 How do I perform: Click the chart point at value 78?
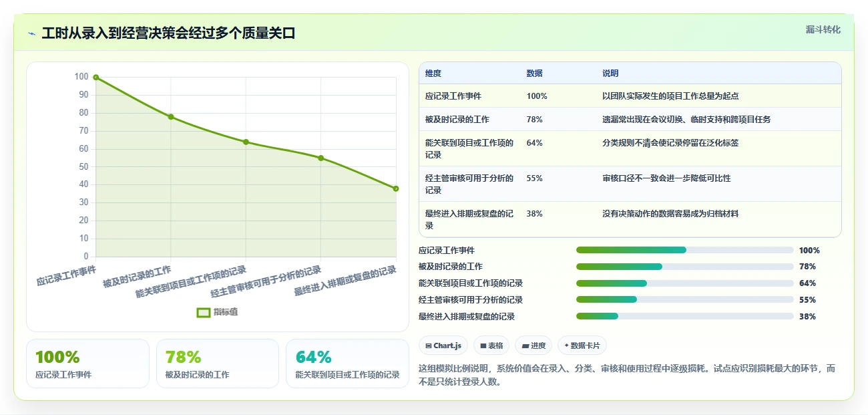tap(171, 117)
